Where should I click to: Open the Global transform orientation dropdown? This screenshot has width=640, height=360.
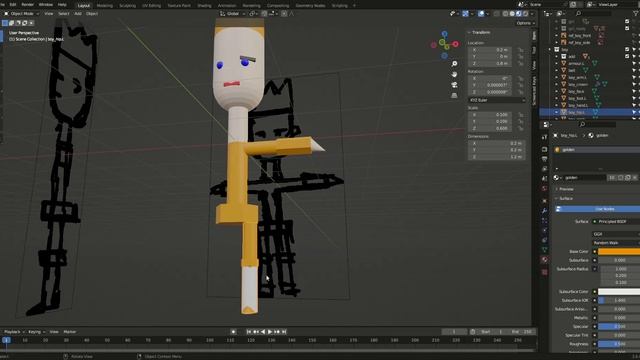click(x=233, y=13)
